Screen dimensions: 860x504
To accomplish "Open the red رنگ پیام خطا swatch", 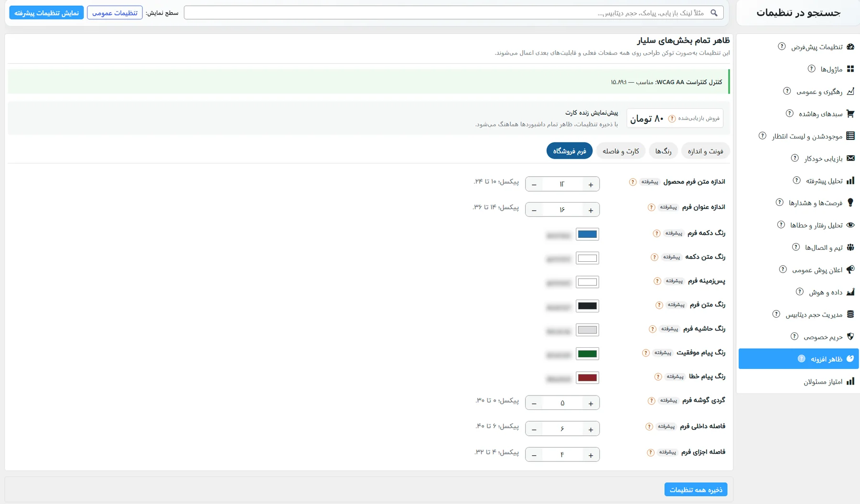I will click(x=587, y=378).
